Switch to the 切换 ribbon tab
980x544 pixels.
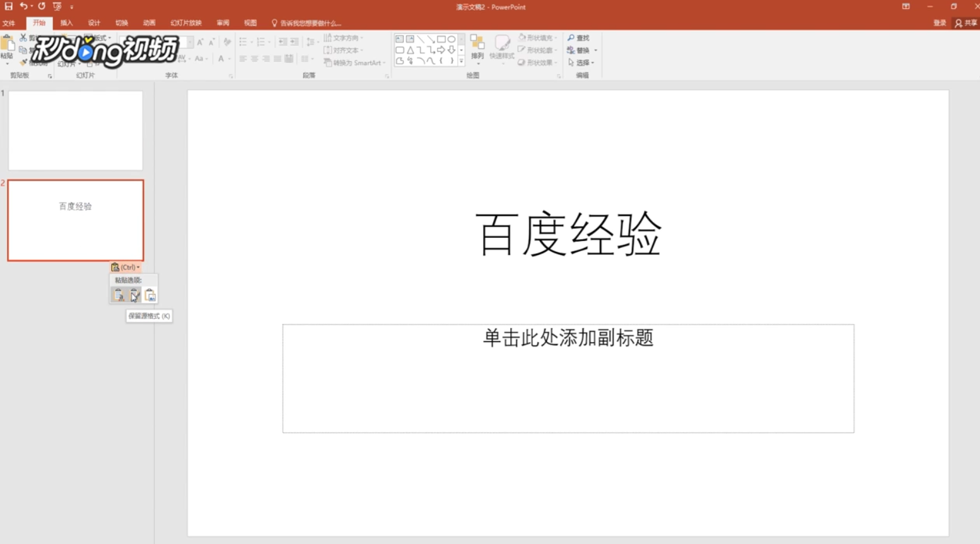click(122, 23)
